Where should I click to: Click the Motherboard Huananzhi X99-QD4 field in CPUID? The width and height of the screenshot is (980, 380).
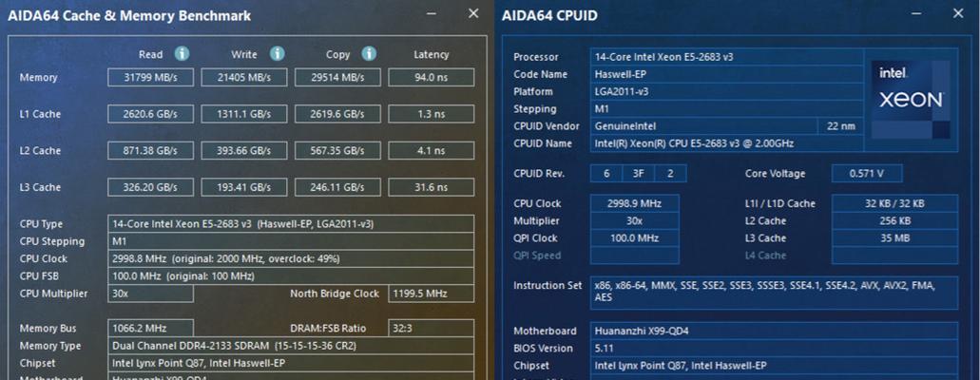[774, 332]
